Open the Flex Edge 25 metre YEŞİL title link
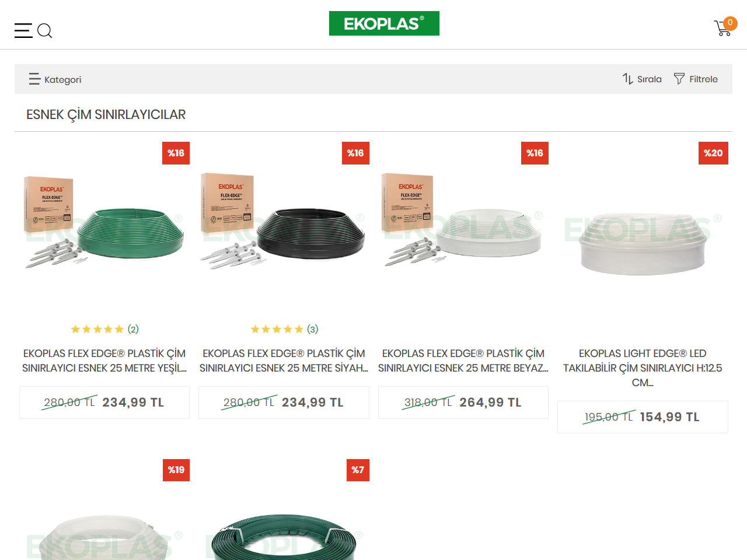The height and width of the screenshot is (560, 747). pos(104,360)
